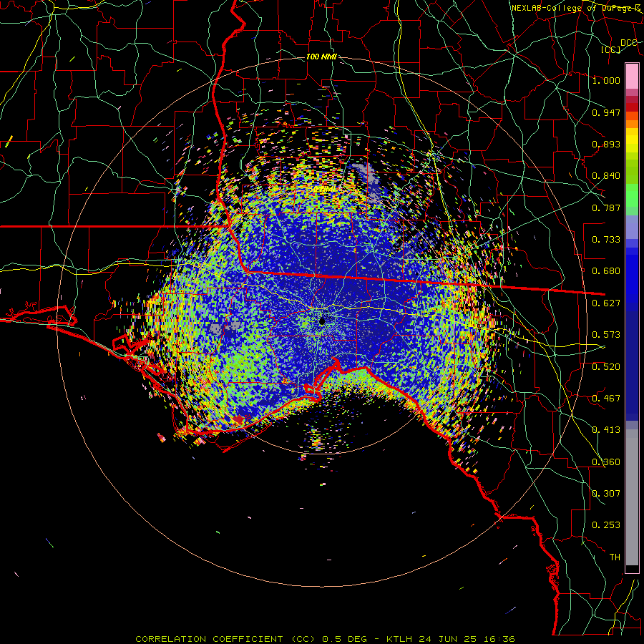
Task: Click the KTLH station identifier in caption
Action: pos(399,639)
